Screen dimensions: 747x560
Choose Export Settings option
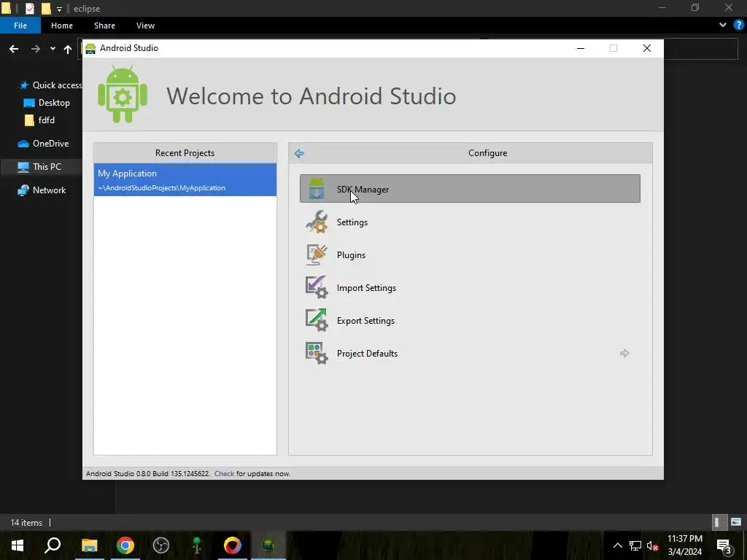[x=365, y=321]
